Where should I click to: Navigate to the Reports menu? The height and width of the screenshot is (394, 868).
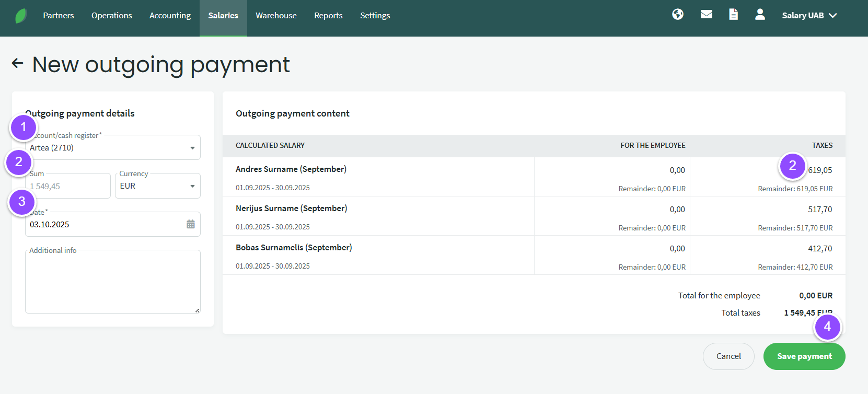coord(328,16)
